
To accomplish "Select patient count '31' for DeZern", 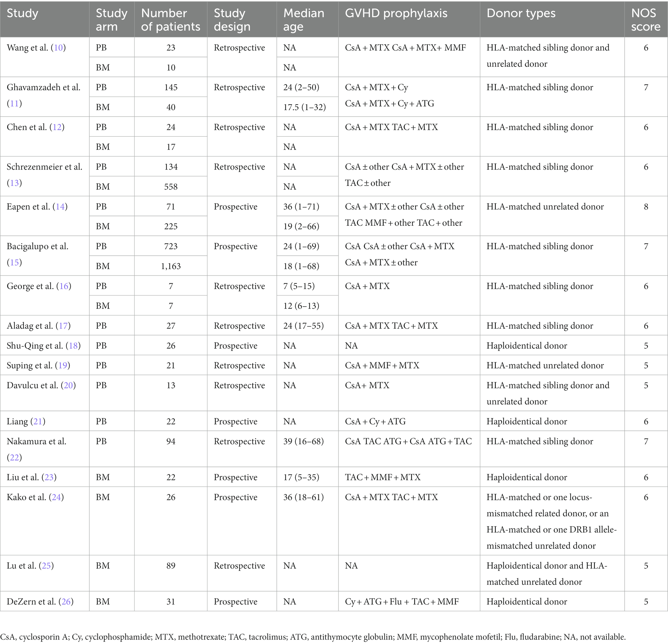I will pyautogui.click(x=171, y=602).
